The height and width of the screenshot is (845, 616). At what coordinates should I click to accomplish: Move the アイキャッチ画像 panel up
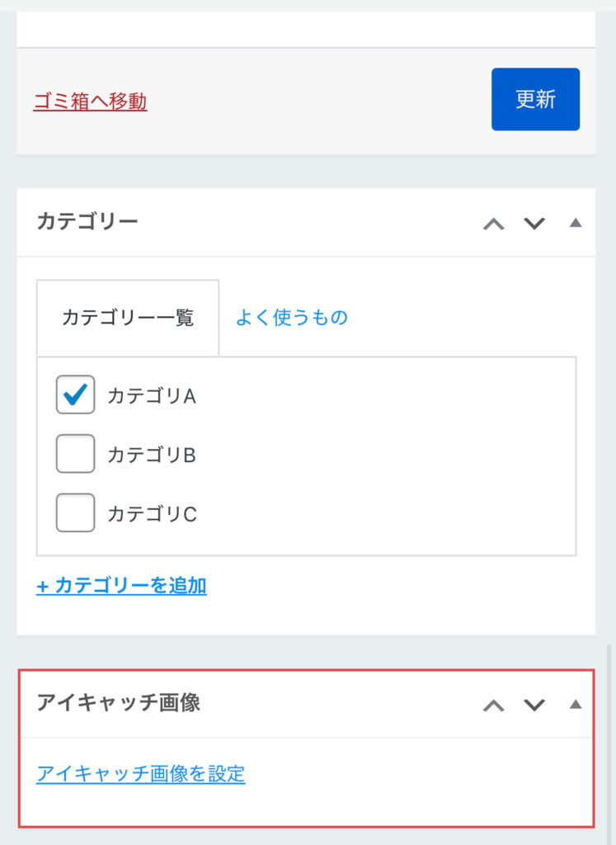tap(493, 705)
